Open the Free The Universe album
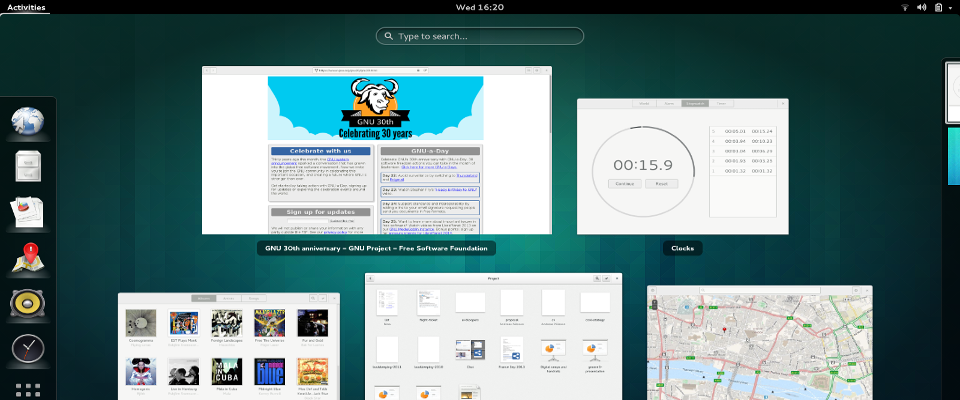The image size is (960, 400). pyautogui.click(x=269, y=323)
